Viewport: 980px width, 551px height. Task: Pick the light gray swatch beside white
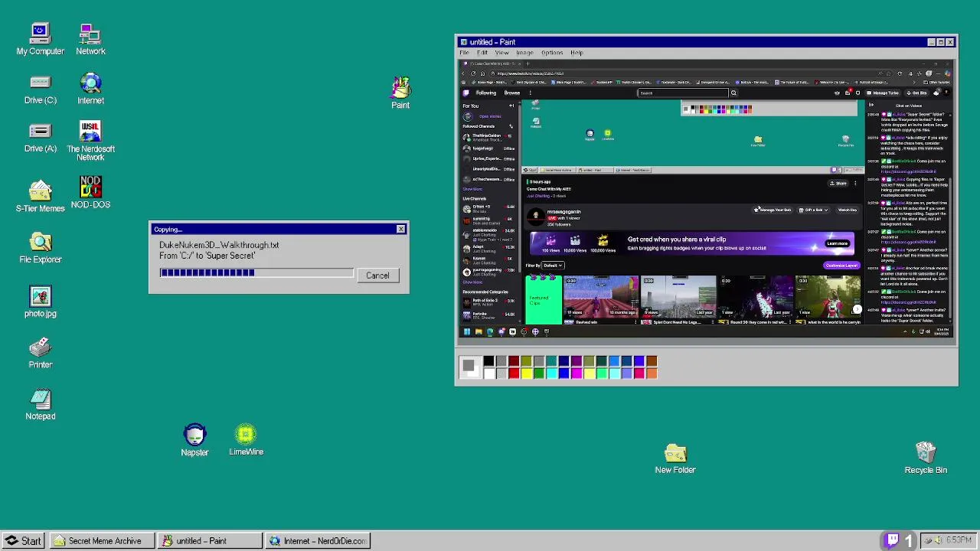tap(501, 373)
